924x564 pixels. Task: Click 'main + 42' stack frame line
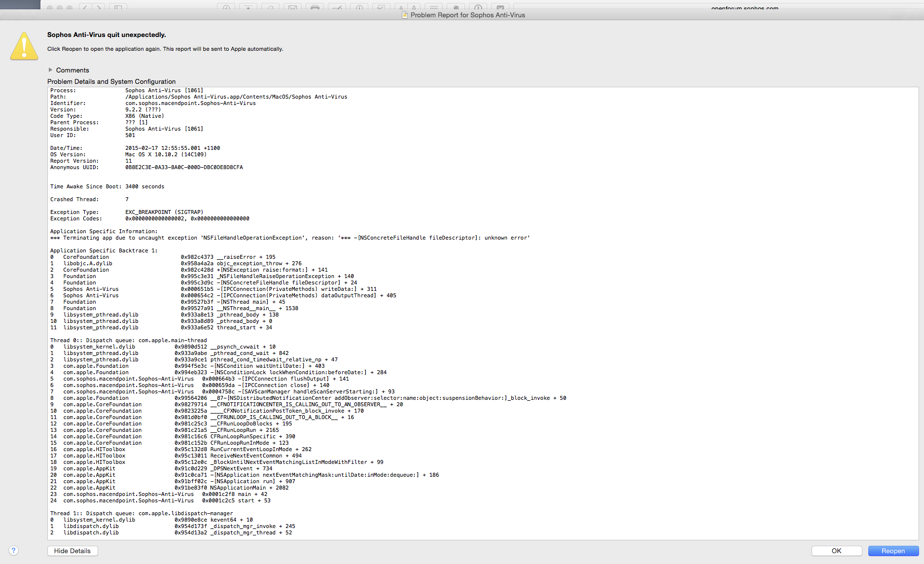(x=159, y=494)
